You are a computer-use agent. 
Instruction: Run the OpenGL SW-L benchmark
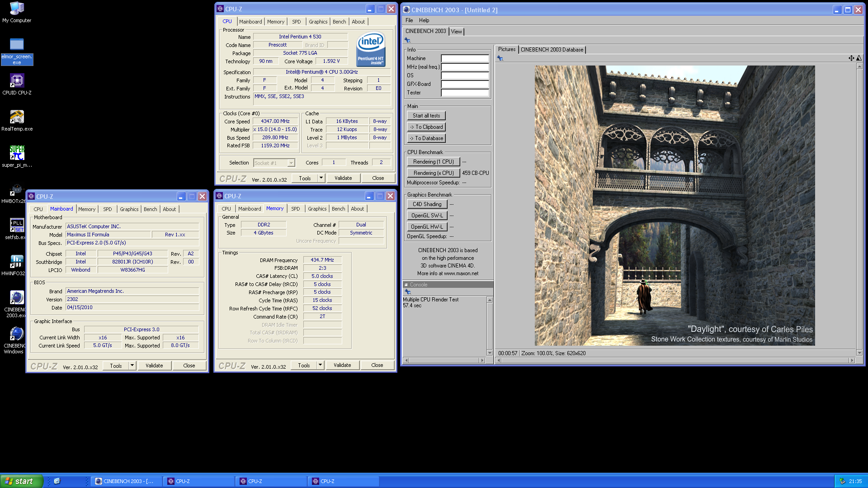coord(427,216)
